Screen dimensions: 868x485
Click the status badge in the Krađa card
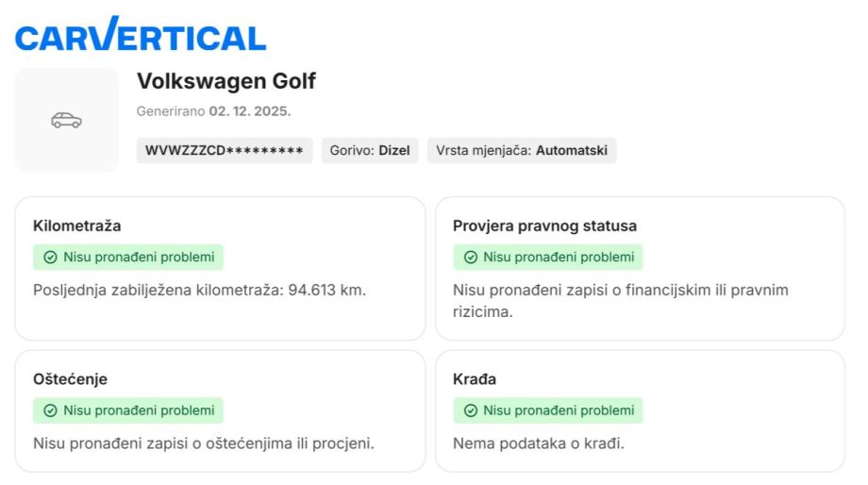pyautogui.click(x=548, y=410)
